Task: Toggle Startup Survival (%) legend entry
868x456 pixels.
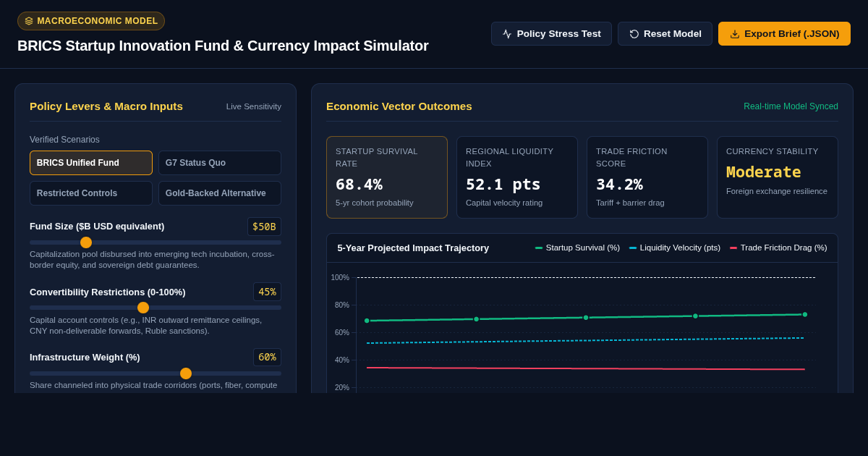Action: point(577,248)
